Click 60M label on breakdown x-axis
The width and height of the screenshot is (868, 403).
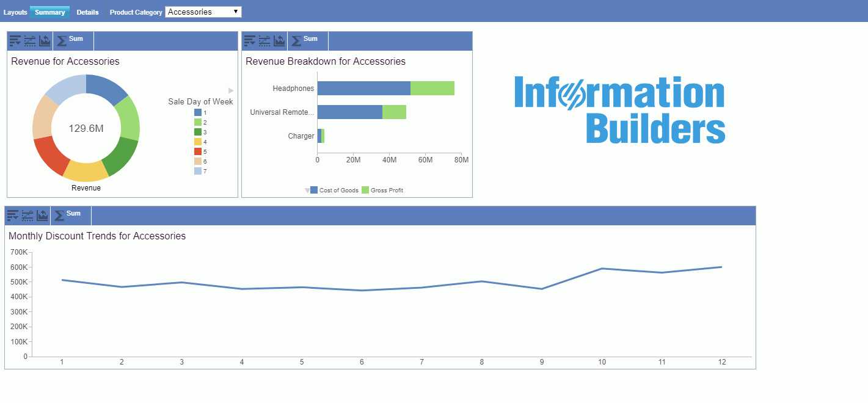[x=426, y=160]
